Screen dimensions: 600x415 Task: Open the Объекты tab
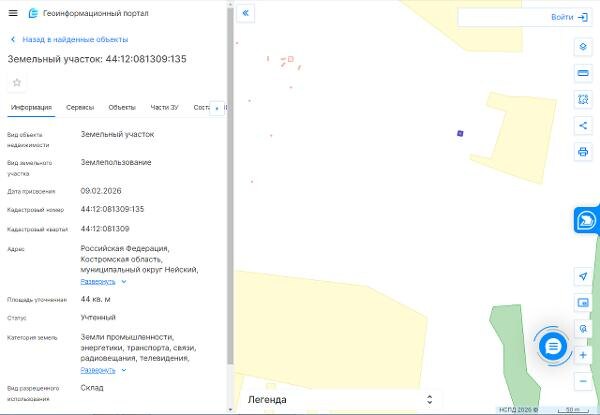(x=122, y=107)
